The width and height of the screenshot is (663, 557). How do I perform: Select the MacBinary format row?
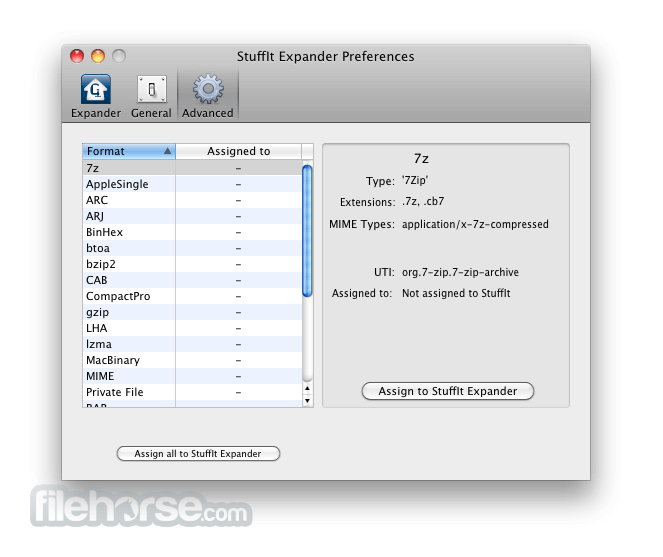pyautogui.click(x=192, y=360)
